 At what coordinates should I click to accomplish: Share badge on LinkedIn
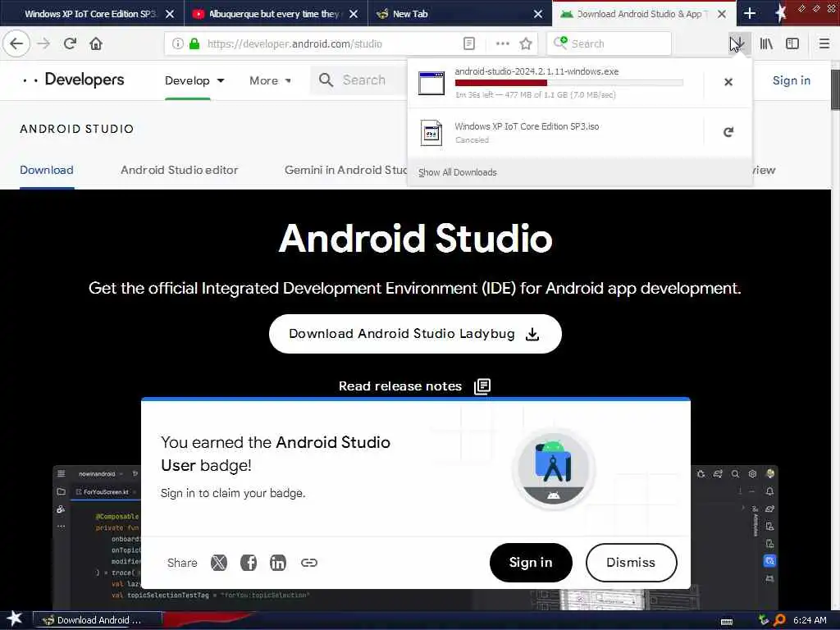(277, 563)
